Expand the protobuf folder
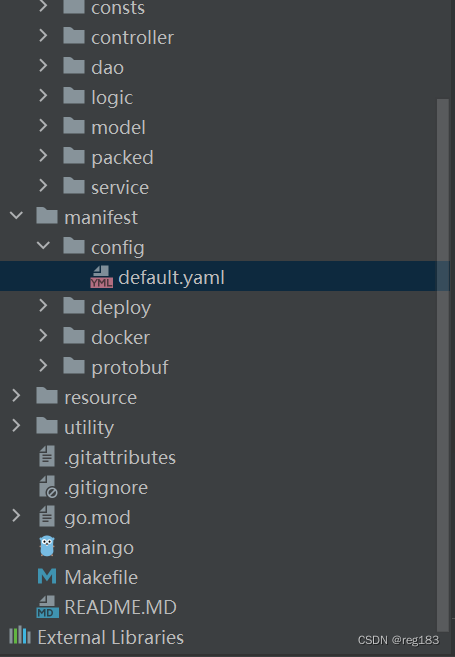The width and height of the screenshot is (455, 657). point(43,366)
